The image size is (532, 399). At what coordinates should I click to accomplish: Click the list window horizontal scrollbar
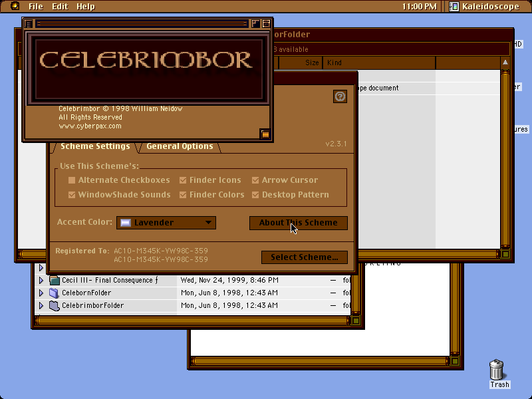coord(192,321)
